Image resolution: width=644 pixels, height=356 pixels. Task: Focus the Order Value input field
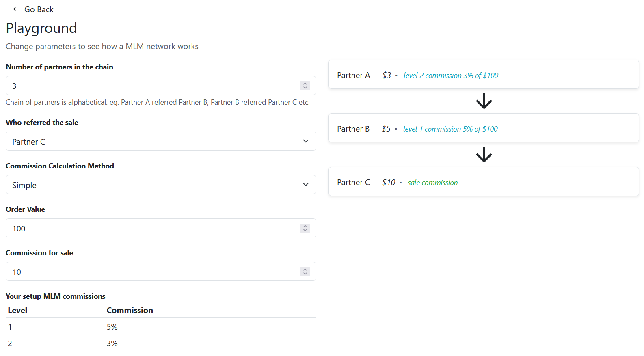(x=154, y=228)
